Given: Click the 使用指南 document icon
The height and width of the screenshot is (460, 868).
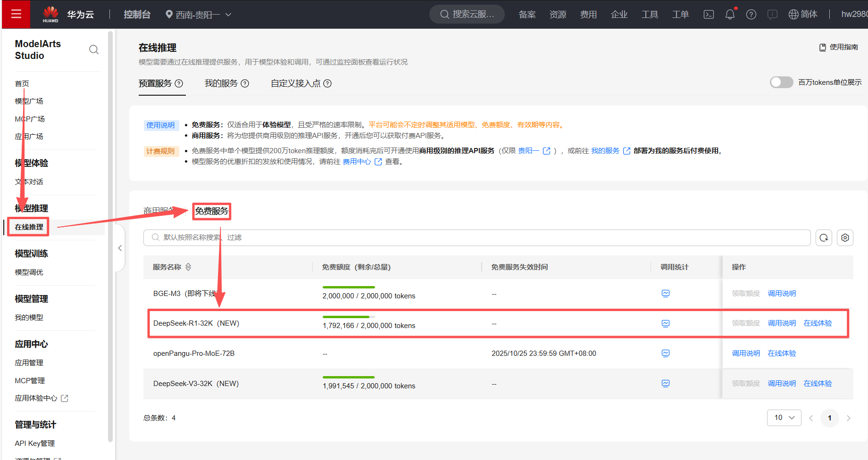Looking at the screenshot, I should [823, 47].
